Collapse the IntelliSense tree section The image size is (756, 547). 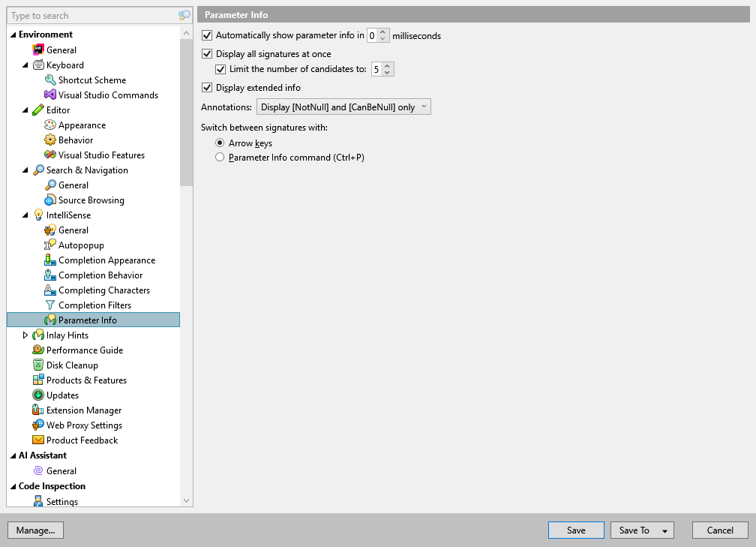pos(25,215)
